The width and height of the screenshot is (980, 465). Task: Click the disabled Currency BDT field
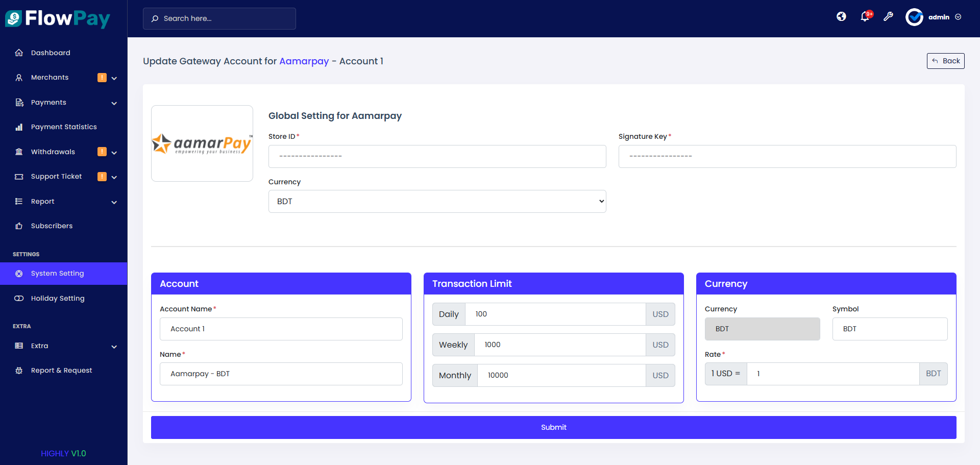(763, 329)
